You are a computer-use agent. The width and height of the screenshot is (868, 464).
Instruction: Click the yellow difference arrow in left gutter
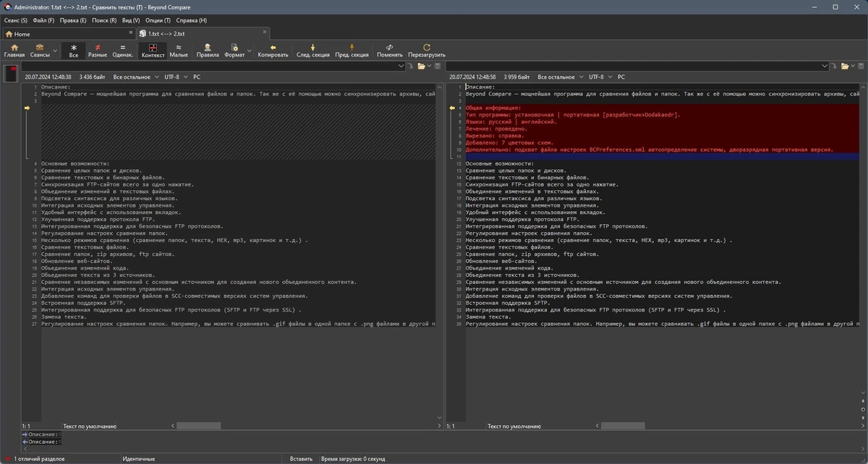[27, 108]
